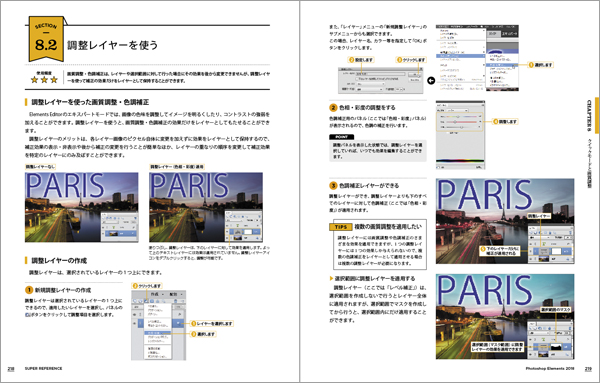600x383 pixels.
Task: Click the Lightness slider in Hue/Saturation panel
Action: 461,127
